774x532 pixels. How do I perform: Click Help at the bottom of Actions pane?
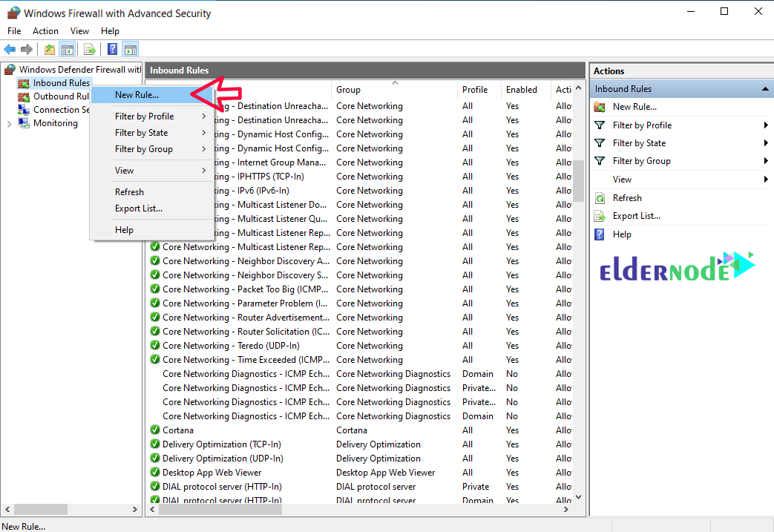point(623,234)
